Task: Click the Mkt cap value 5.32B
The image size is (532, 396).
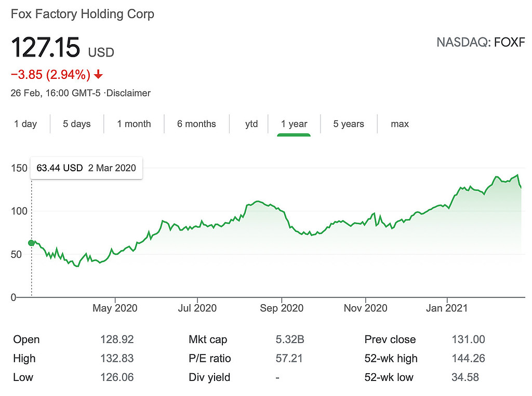Action: click(290, 340)
